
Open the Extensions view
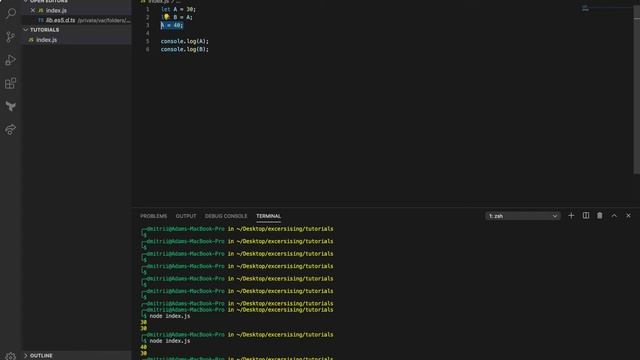tap(11, 83)
